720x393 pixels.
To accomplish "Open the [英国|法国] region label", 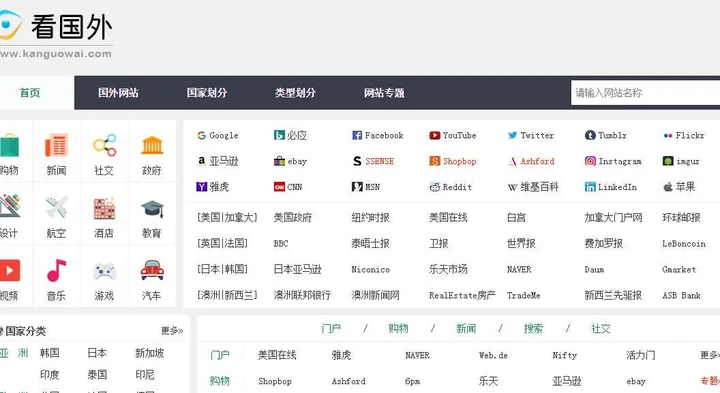I will tap(223, 243).
